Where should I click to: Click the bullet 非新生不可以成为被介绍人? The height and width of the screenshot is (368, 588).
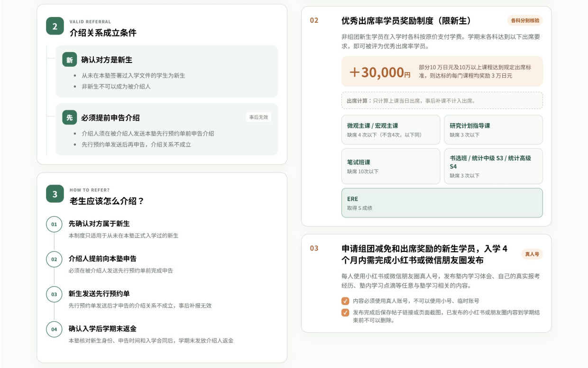[x=116, y=87]
